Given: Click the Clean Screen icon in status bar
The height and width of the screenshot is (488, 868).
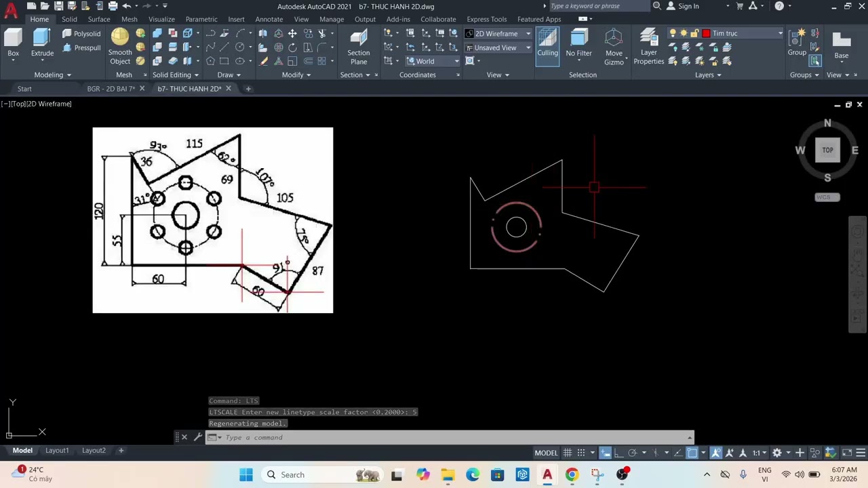Looking at the screenshot, I should [847, 453].
